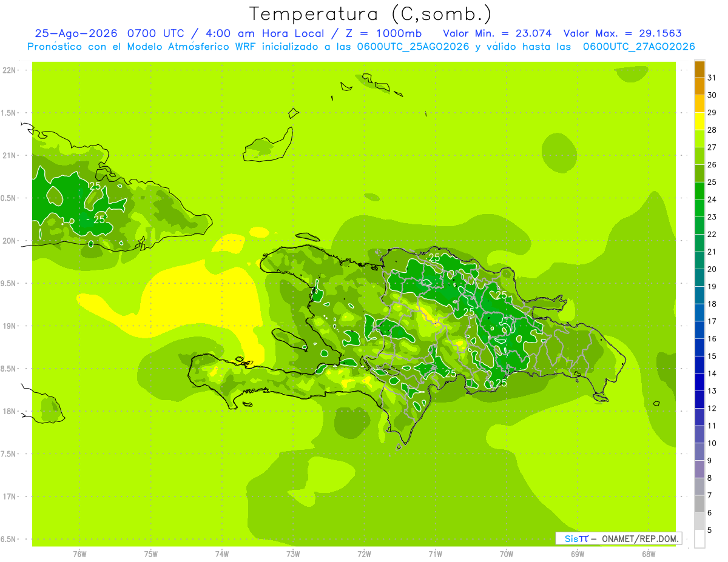Click the gray color bar segment between 6 and 7
Image resolution: width=728 pixels, height=562 pixels.
point(699,504)
